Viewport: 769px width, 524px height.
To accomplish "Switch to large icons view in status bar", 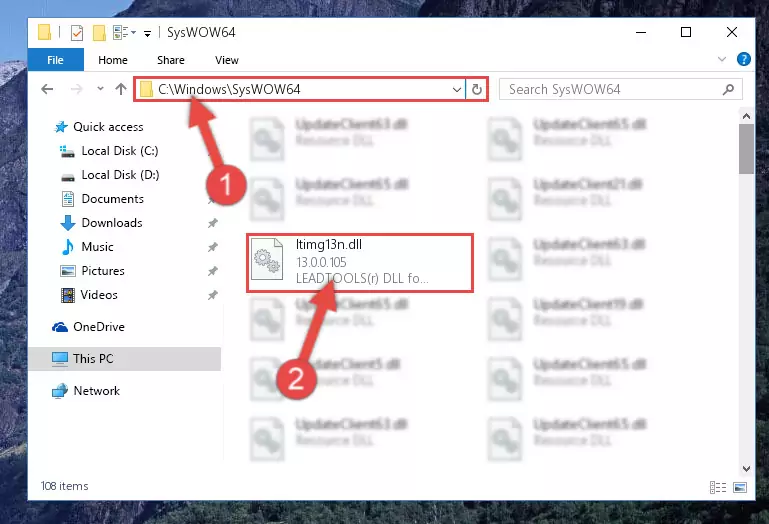I will tap(740, 487).
